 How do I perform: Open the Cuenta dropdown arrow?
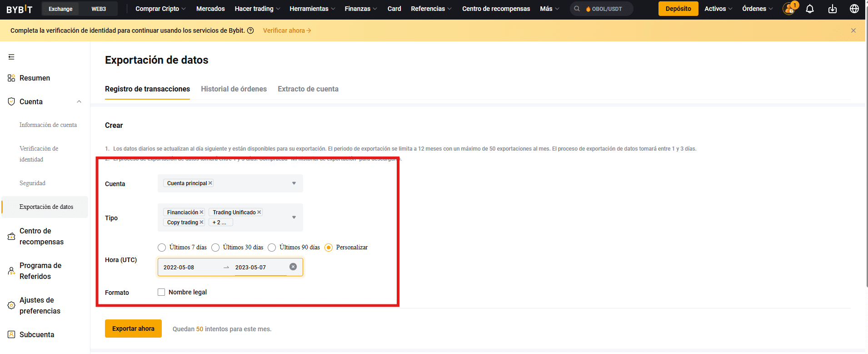[294, 183]
